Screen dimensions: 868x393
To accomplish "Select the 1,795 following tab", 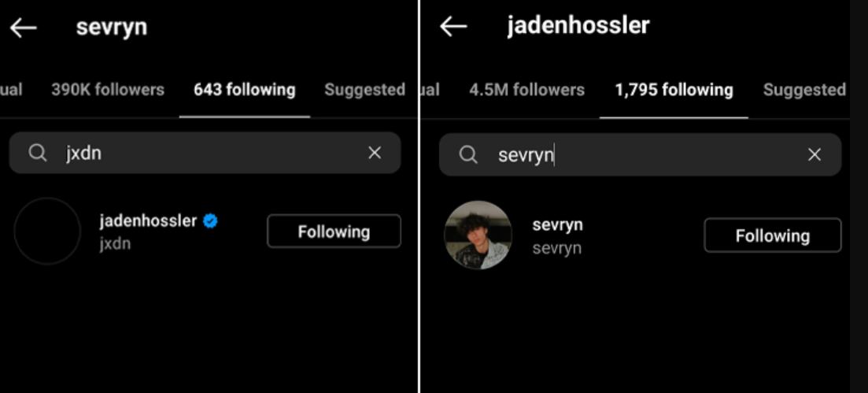I will coord(674,90).
